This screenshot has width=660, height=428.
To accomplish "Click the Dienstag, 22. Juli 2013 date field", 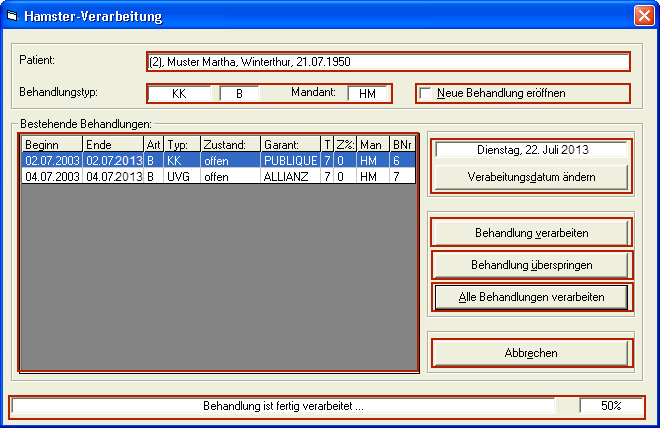I will (532, 150).
